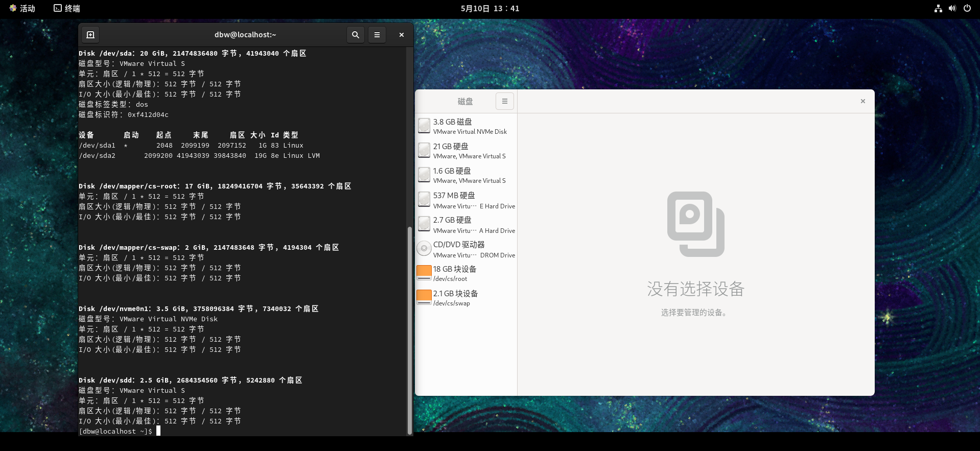Click 'Disk /dev/sdd' line in terminal
Screen dimensions: 980x451
(x=190, y=381)
